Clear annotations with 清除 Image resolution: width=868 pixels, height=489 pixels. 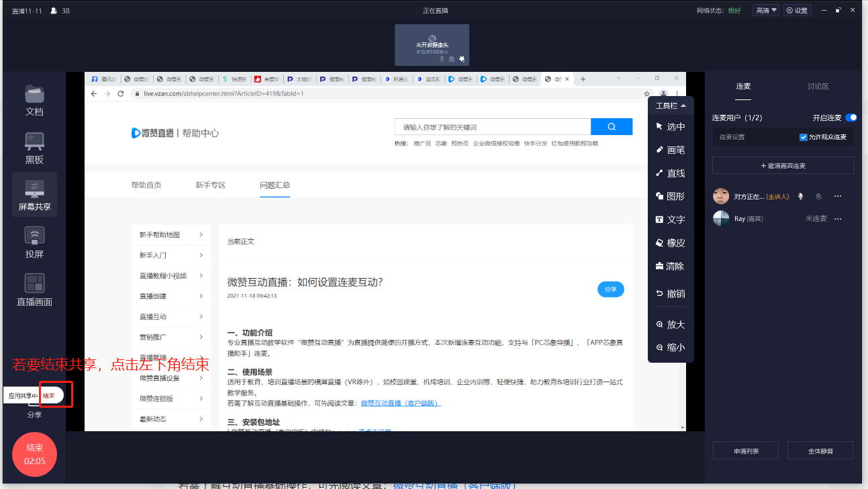point(671,266)
